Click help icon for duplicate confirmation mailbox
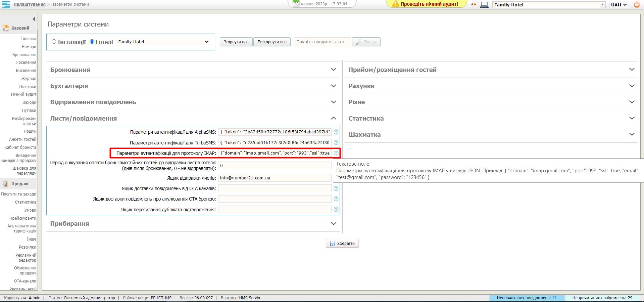Screen dimensions: 644x302 click(336, 210)
